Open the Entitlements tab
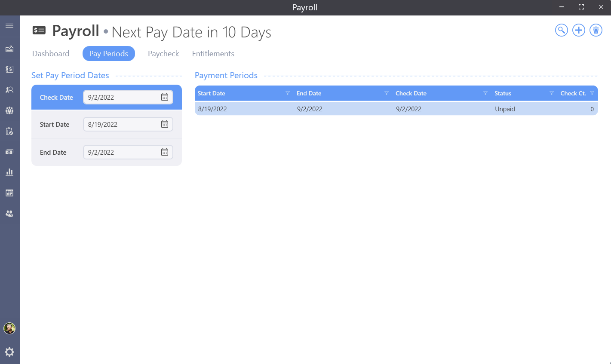This screenshot has width=611, height=364. click(213, 53)
